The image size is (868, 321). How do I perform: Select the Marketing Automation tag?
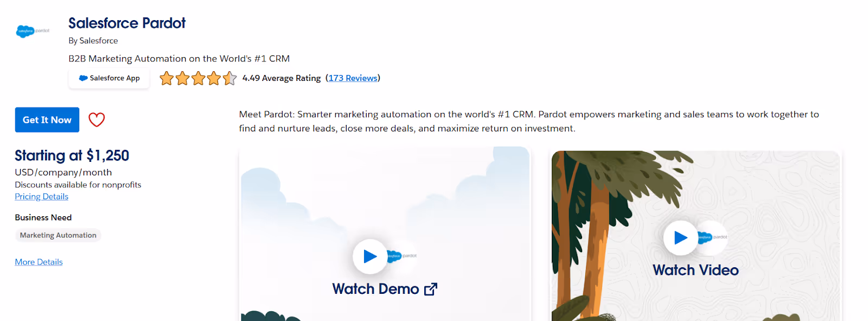tap(58, 235)
